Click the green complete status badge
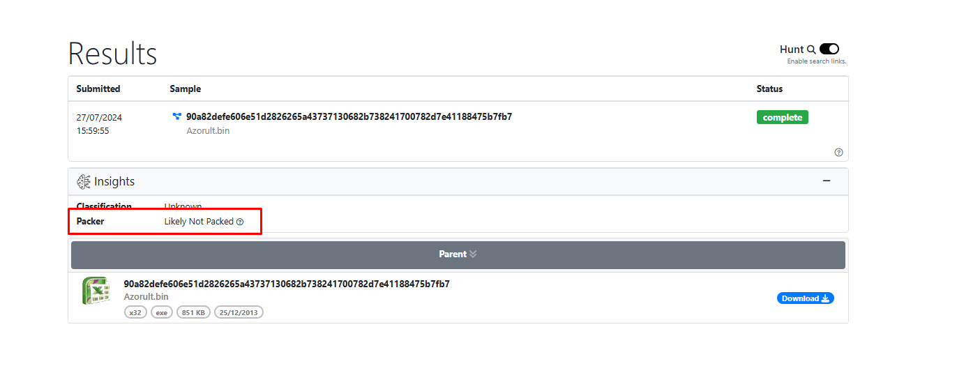 click(782, 117)
